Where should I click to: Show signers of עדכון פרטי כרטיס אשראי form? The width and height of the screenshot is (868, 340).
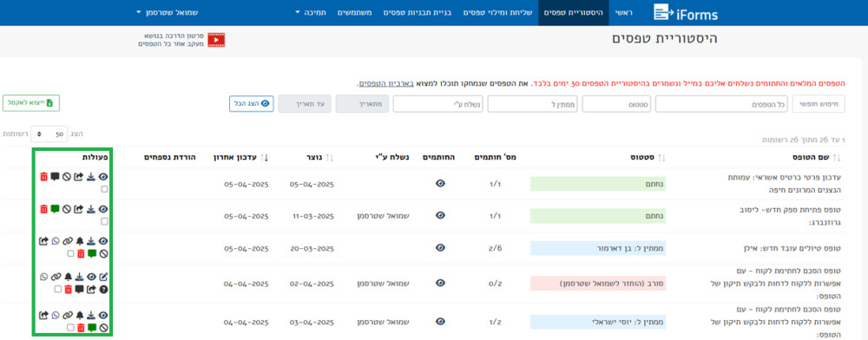coord(441,184)
